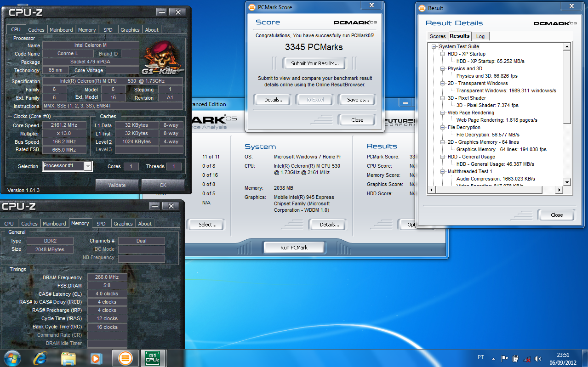Close the PCMark Score dialog via Close button
The image size is (588, 367).
(357, 120)
